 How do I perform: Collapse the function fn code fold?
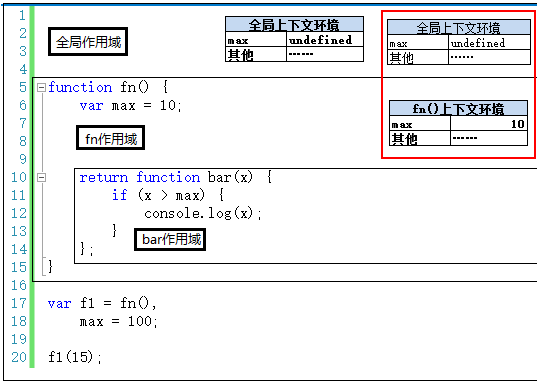tap(41, 87)
